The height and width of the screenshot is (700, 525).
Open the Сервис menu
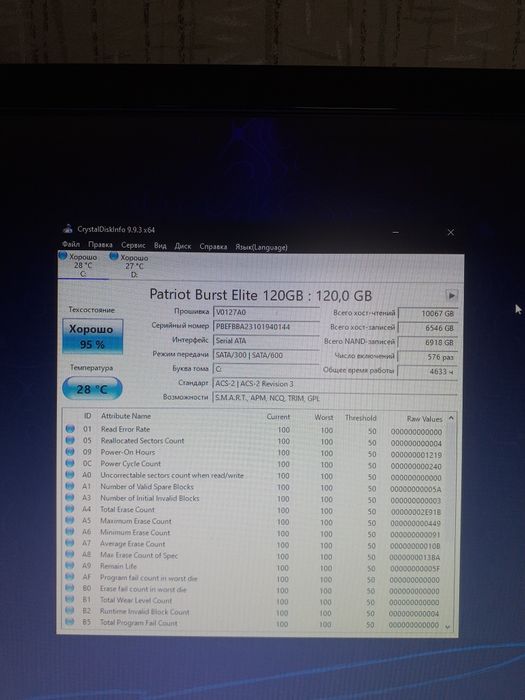[133, 245]
